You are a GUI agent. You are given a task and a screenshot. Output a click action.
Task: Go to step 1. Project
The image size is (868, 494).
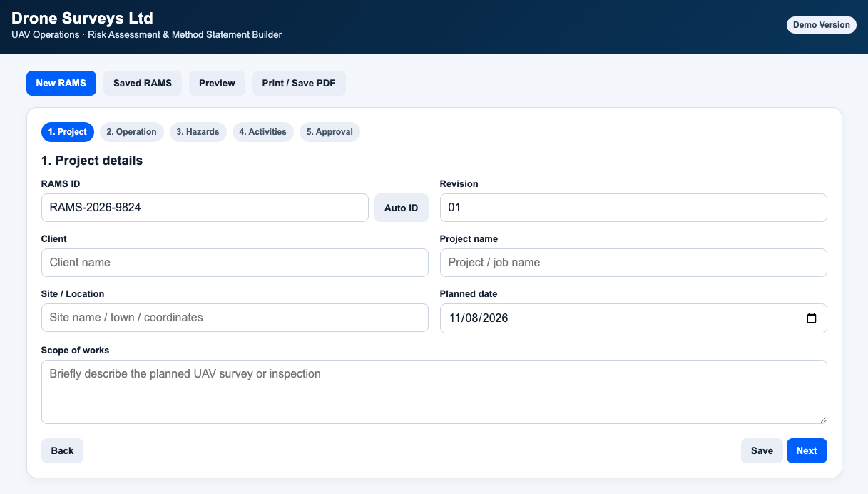(x=68, y=132)
